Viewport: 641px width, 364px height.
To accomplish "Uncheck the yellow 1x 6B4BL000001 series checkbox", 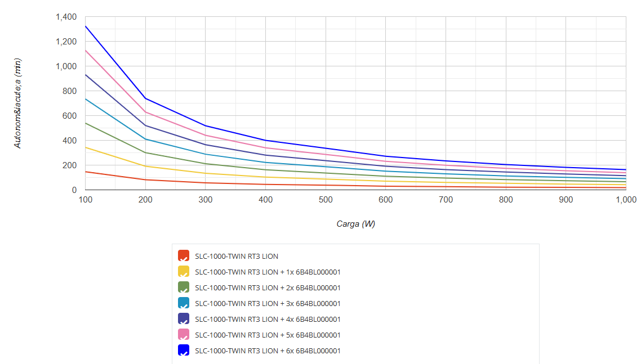I will tap(183, 272).
